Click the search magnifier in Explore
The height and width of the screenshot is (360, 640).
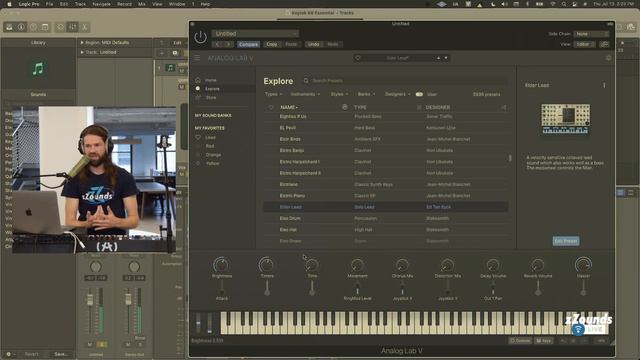tap(306, 81)
